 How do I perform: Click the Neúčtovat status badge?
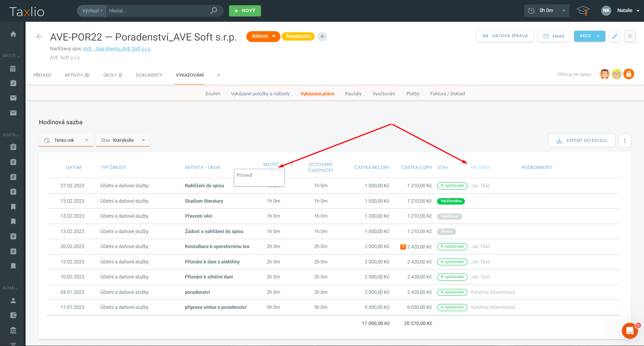pos(449,217)
